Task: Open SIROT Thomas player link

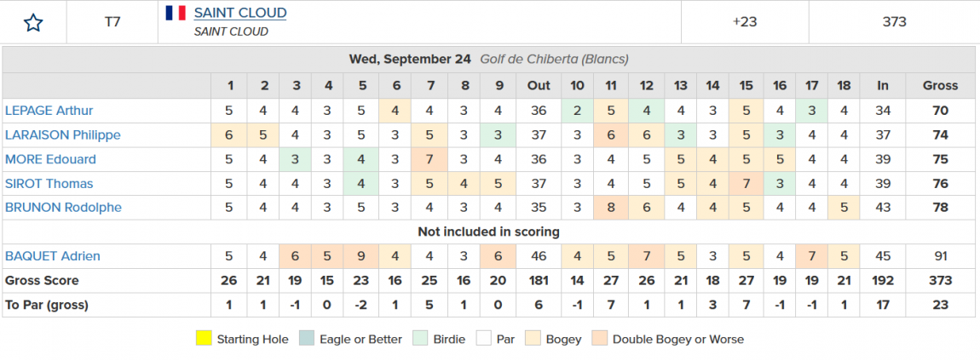Action: (49, 184)
